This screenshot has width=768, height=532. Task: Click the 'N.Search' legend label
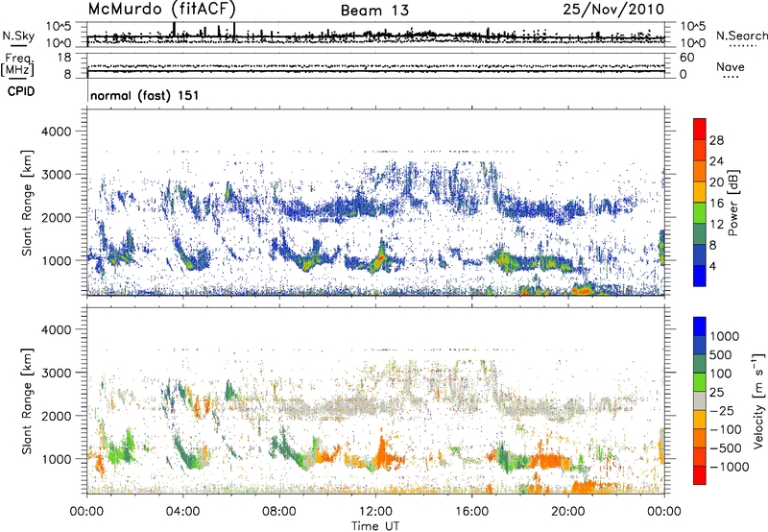point(741,36)
